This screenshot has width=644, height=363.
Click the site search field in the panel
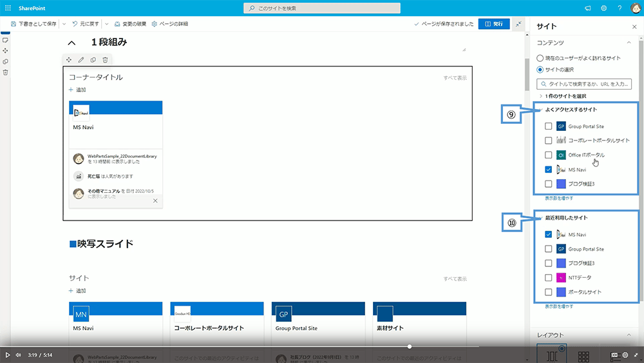tap(583, 84)
